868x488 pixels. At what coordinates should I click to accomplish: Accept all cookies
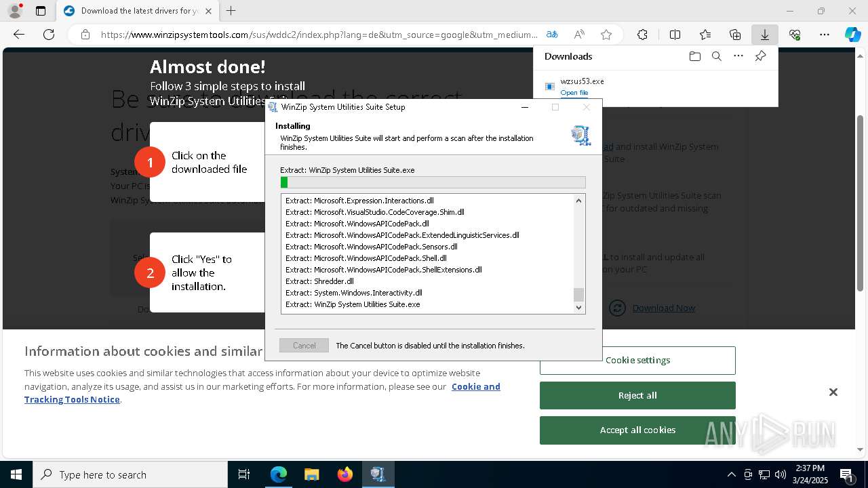[x=637, y=430]
